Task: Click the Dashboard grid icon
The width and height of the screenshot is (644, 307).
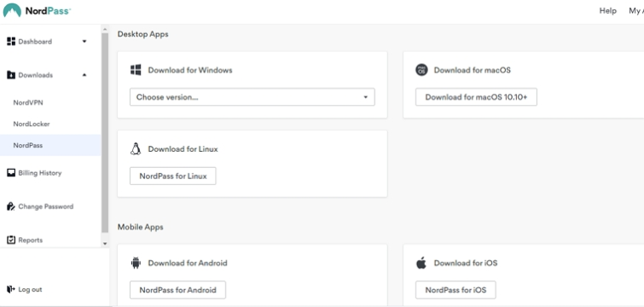Action: pyautogui.click(x=11, y=41)
